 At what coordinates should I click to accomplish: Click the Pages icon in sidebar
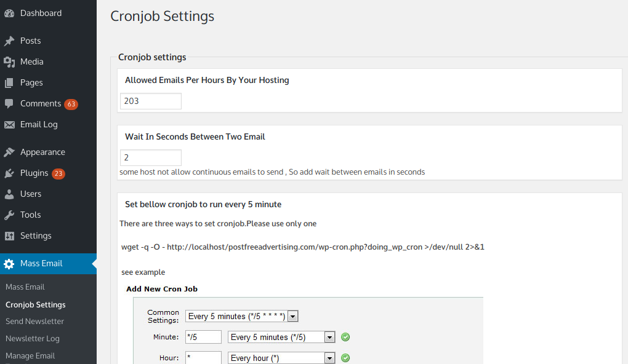click(9, 83)
